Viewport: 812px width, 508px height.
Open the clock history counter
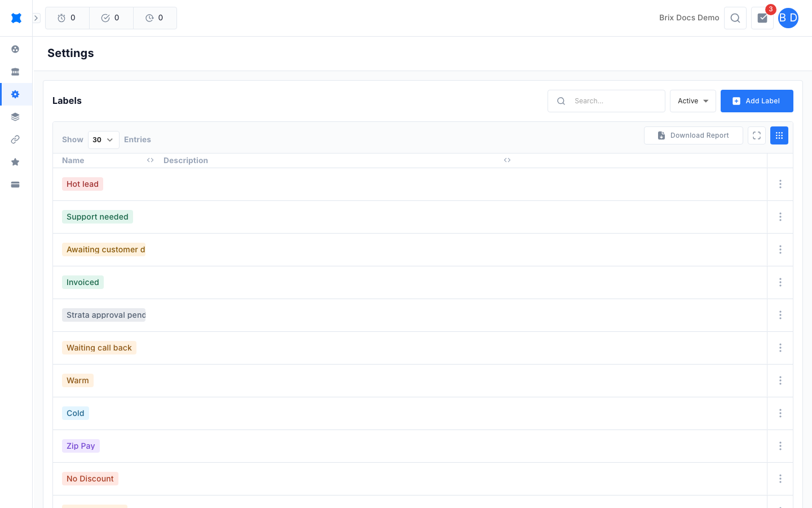coord(155,18)
